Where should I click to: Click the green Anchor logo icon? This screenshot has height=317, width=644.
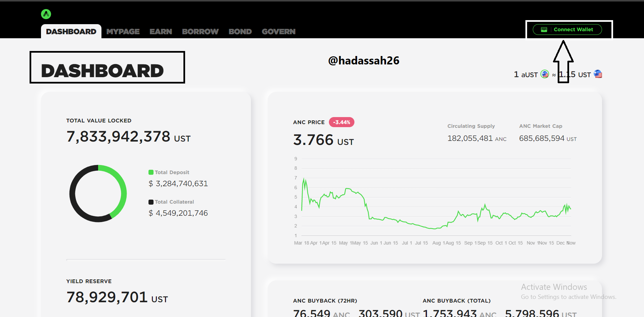click(46, 14)
